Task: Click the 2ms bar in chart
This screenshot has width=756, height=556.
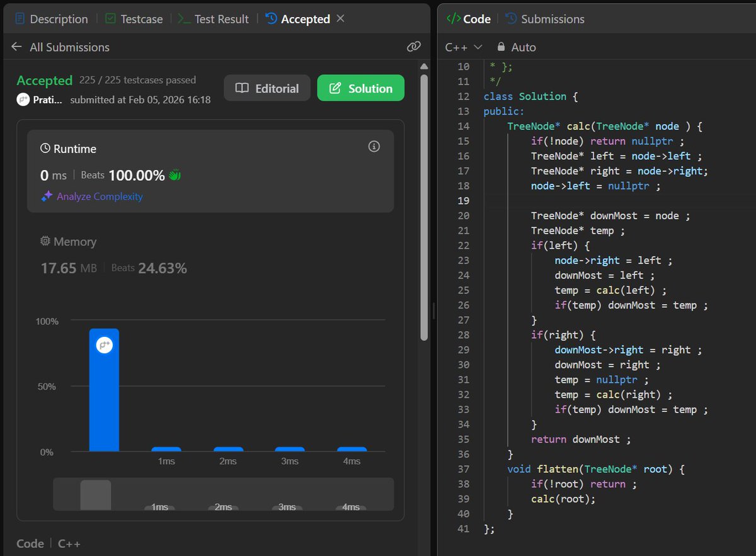Action: [228, 449]
